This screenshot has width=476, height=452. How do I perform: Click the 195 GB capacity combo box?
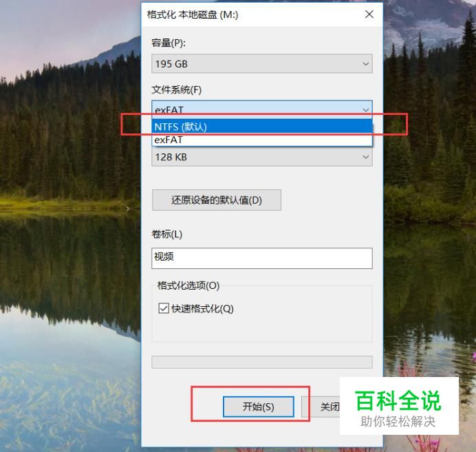pyautogui.click(x=262, y=63)
